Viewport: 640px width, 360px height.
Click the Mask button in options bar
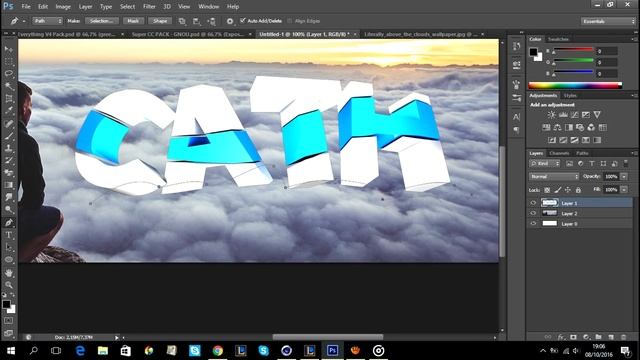pos(133,21)
